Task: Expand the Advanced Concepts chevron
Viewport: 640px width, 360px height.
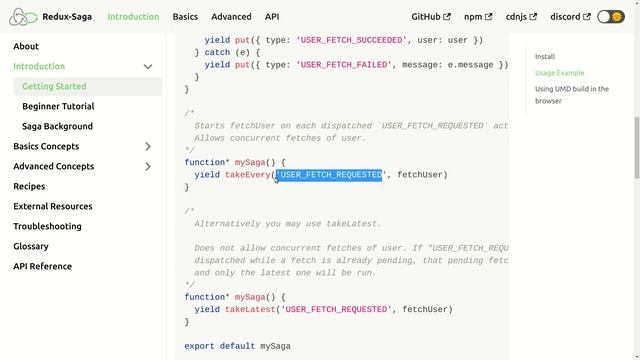Action: coord(148,167)
